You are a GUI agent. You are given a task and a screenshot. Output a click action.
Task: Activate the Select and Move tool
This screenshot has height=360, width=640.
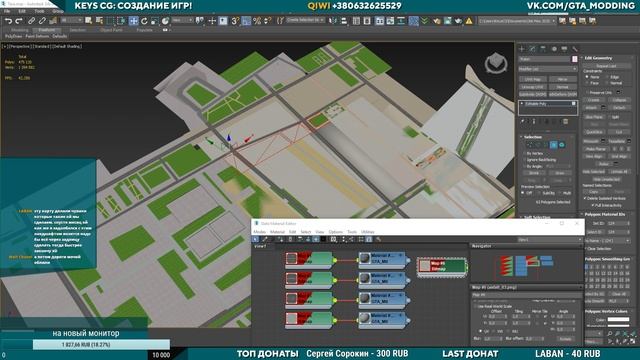click(133, 21)
